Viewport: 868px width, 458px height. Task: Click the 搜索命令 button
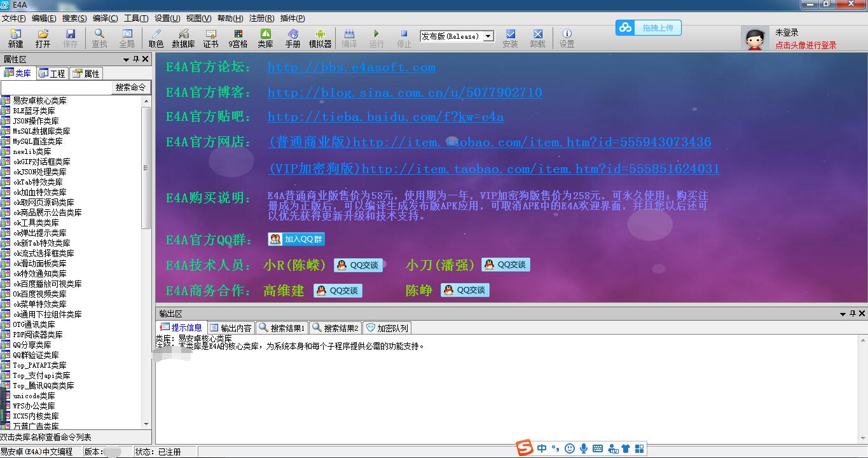point(130,88)
